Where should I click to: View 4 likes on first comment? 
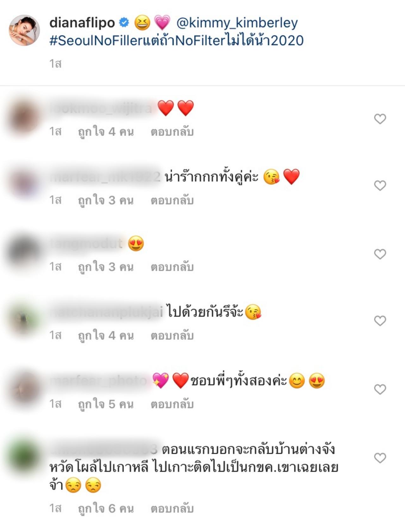(x=106, y=131)
